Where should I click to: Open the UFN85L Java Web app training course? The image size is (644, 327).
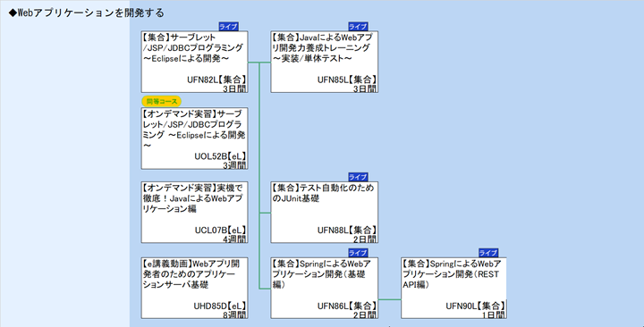tap(324, 62)
